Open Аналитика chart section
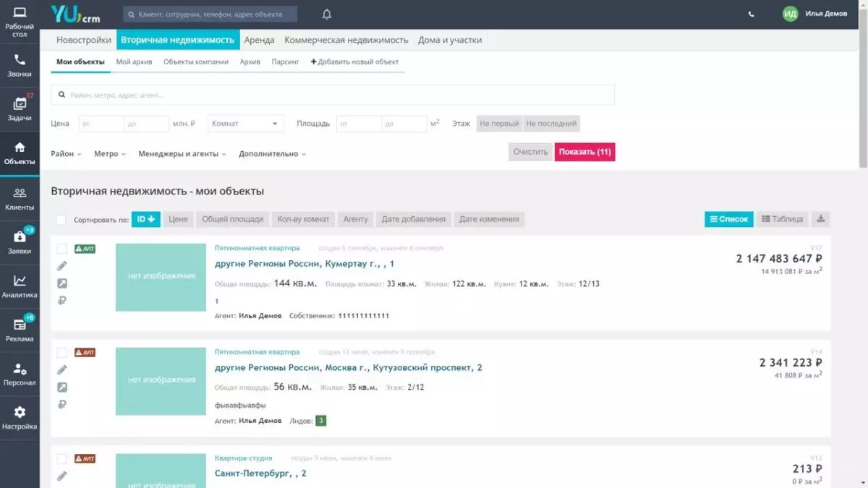868x488 pixels. click(20, 286)
